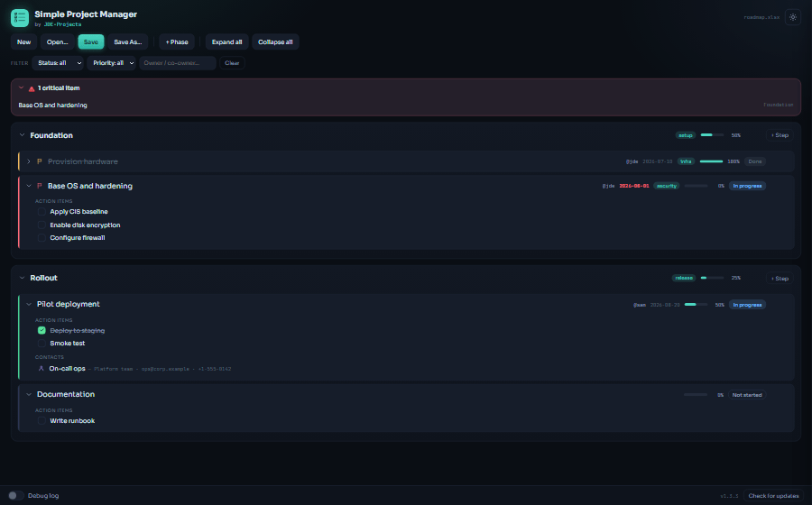Add a step to Foundation phase
This screenshot has height=505, width=812.
780,135
